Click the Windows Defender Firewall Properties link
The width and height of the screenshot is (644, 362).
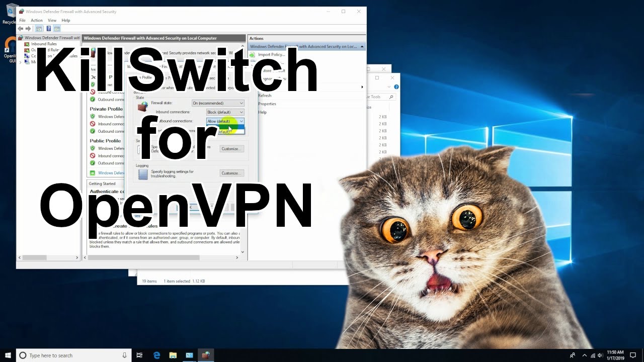(111, 173)
